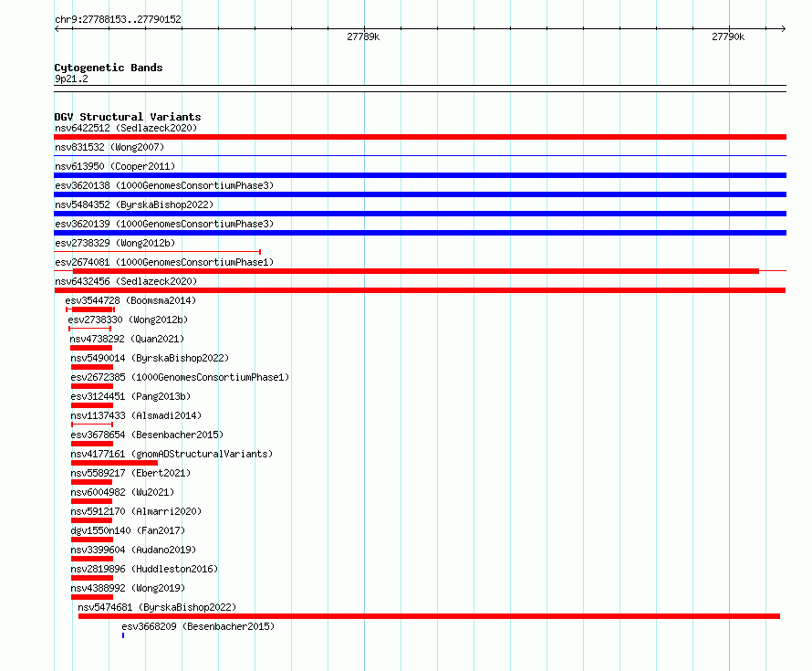Click the right arrowhead of the ruler

coord(783,29)
